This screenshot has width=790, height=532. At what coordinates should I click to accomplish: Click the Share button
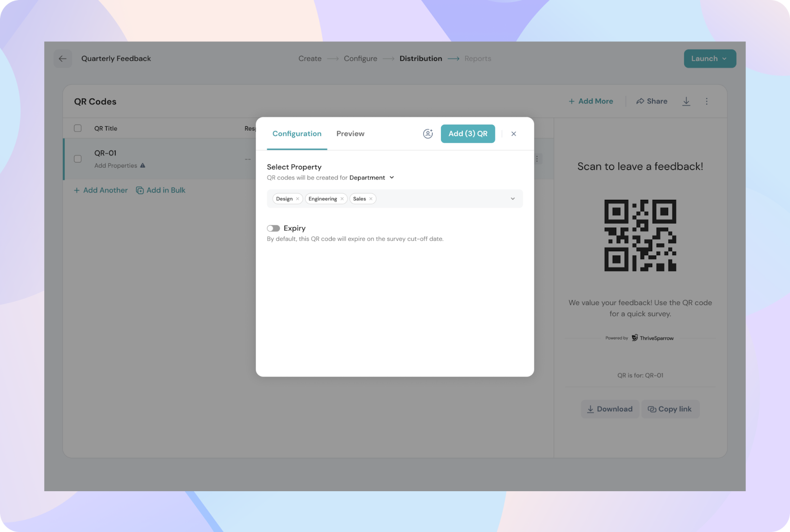pyautogui.click(x=652, y=101)
